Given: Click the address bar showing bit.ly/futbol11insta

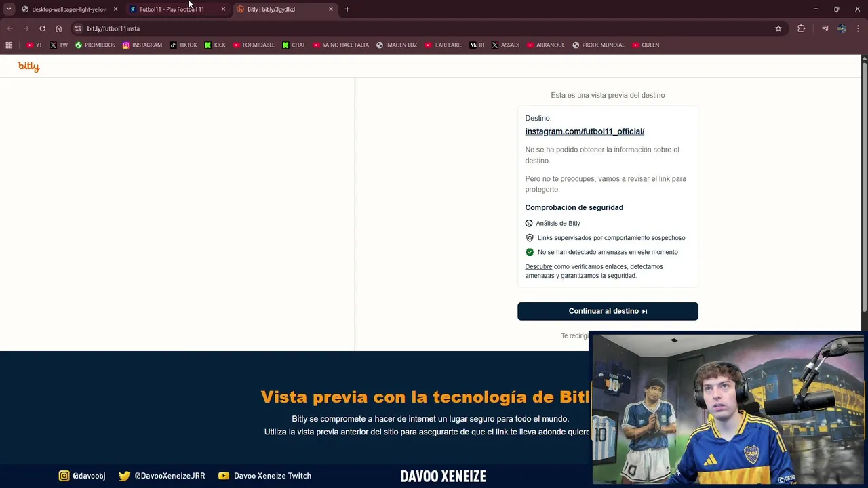Looking at the screenshot, I should click(x=427, y=28).
